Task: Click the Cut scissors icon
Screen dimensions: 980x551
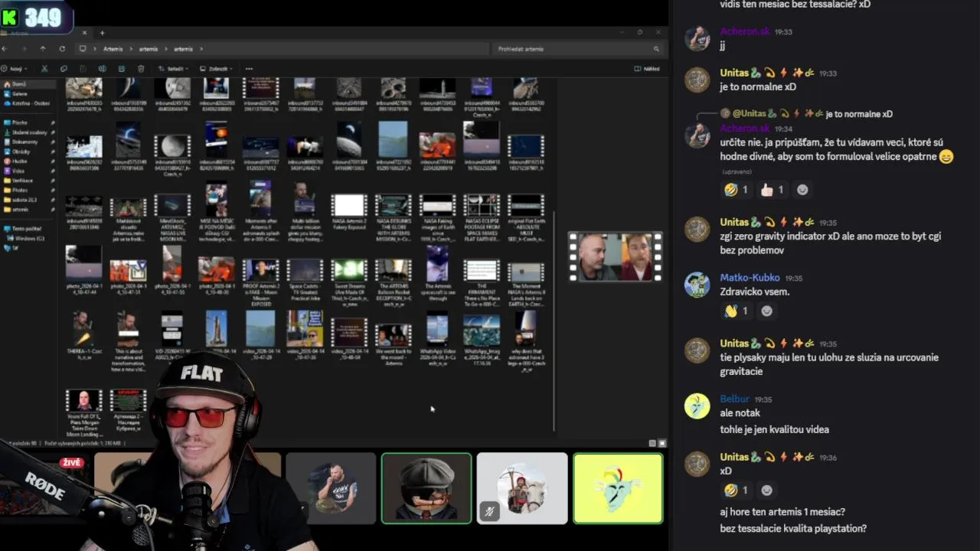Action: pos(44,69)
